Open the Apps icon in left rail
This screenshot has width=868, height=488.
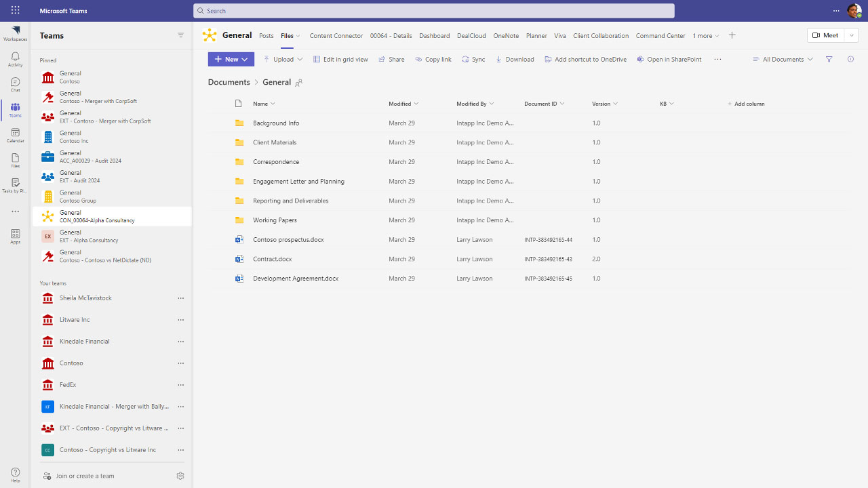click(15, 236)
